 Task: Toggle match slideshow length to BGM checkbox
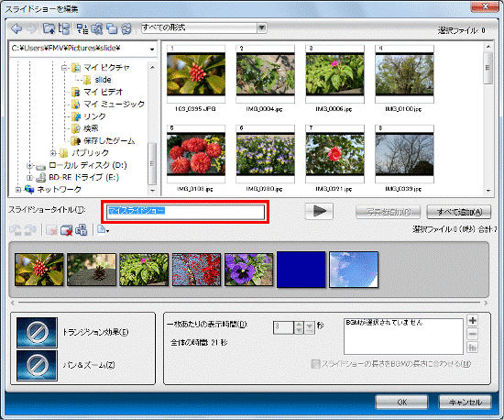point(315,364)
